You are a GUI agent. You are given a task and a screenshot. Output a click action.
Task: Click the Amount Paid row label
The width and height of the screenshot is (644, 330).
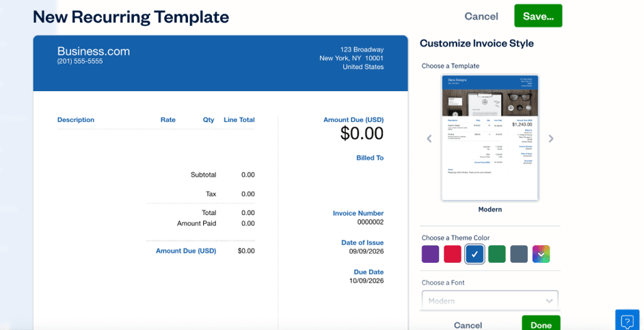coord(197,223)
